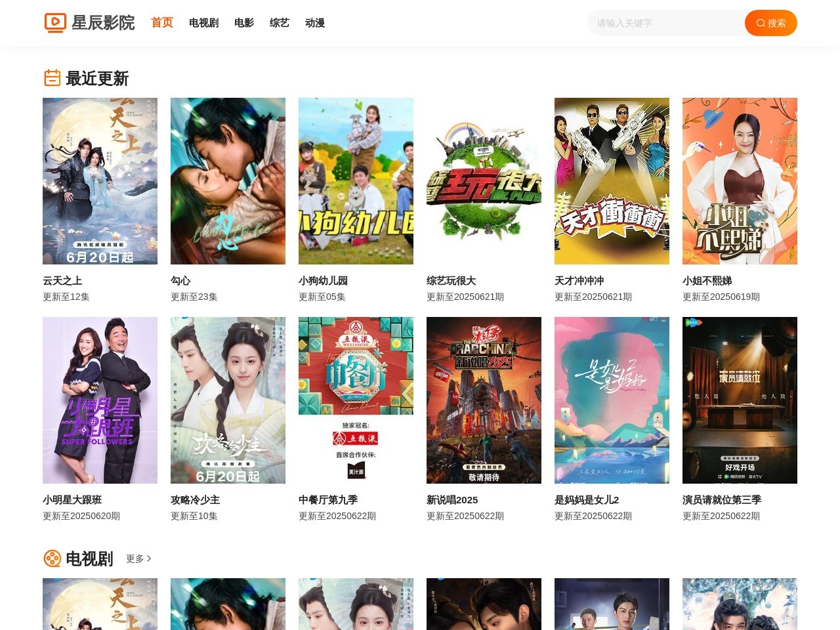Open the 攻略冷少主 poster in 最近更新
Image resolution: width=840 pixels, height=630 pixels.
[x=228, y=400]
